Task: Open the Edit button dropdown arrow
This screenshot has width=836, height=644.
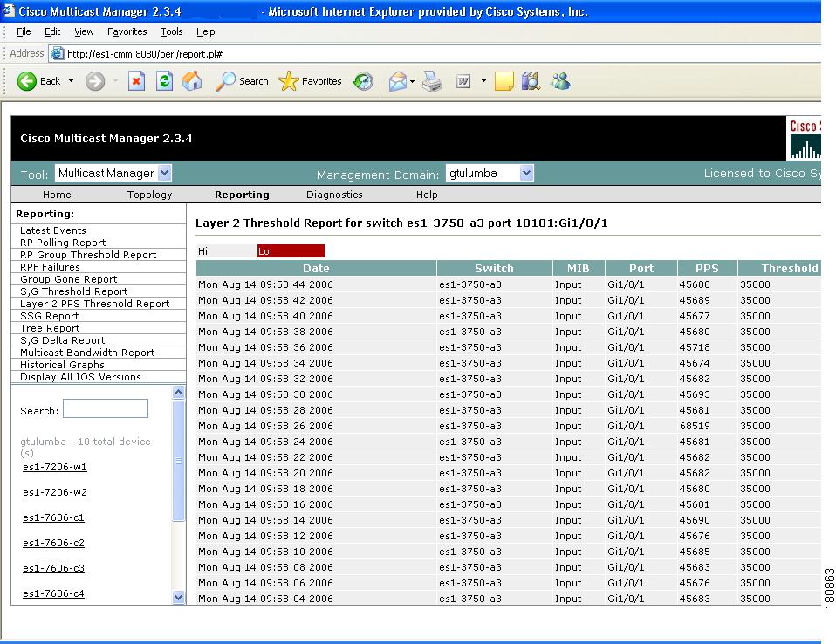Action: pos(483,81)
